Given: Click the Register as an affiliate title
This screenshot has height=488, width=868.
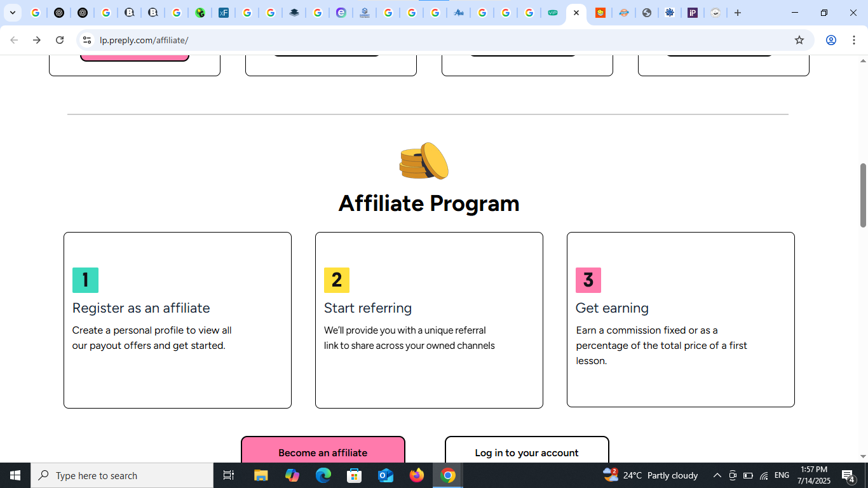Looking at the screenshot, I should (141, 308).
